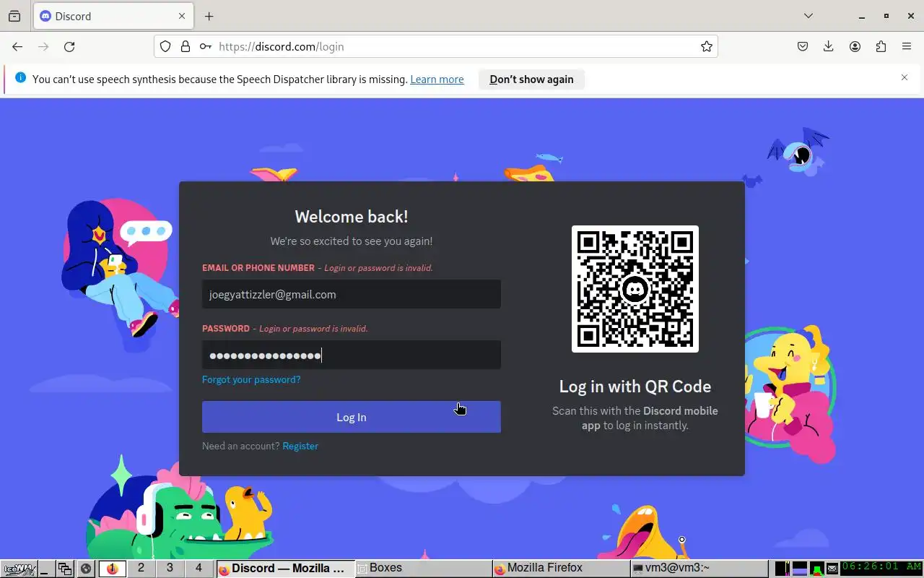Click the blue info icon in notification bar
This screenshot has width=924, height=578.
pos(20,78)
